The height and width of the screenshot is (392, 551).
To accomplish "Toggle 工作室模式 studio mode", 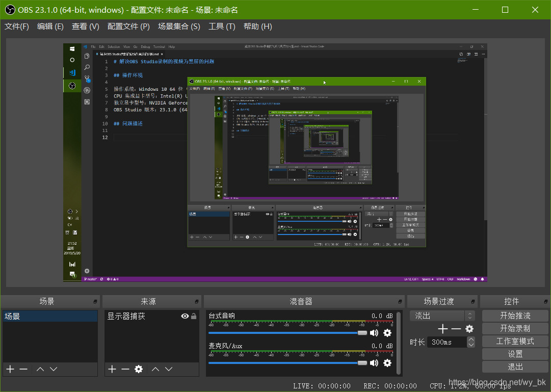I will coord(515,341).
